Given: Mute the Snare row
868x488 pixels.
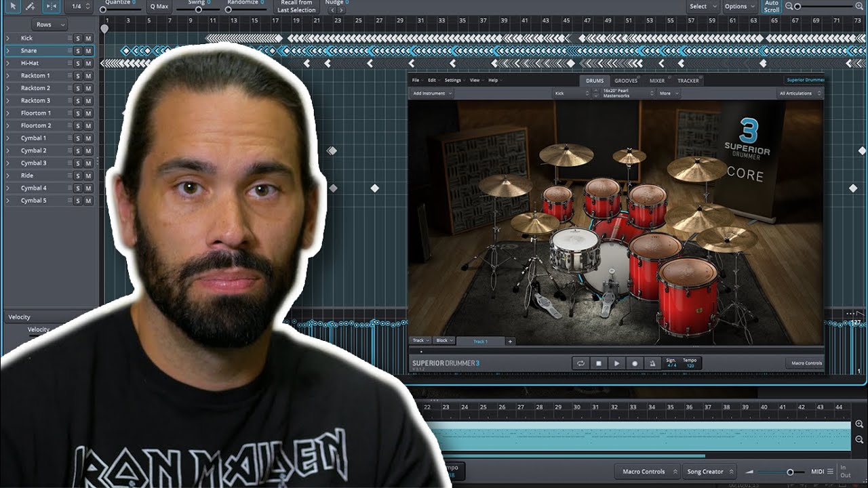Looking at the screenshot, I should [x=88, y=51].
